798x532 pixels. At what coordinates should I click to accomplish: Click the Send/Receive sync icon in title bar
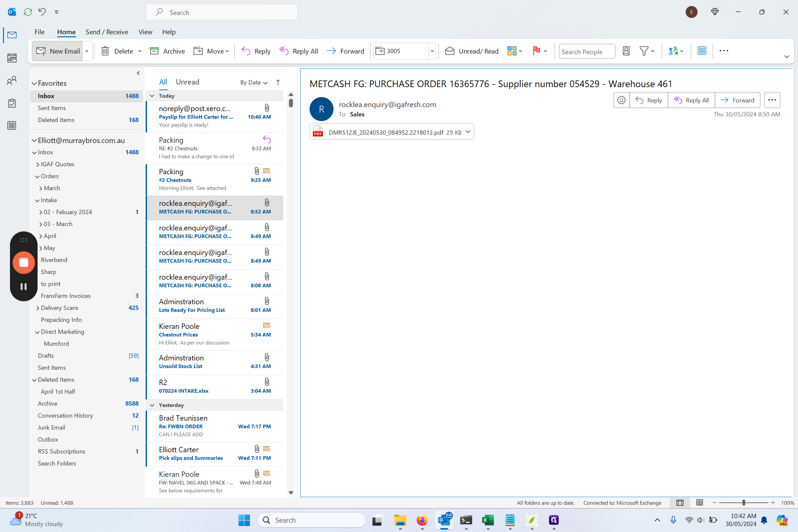(28, 12)
